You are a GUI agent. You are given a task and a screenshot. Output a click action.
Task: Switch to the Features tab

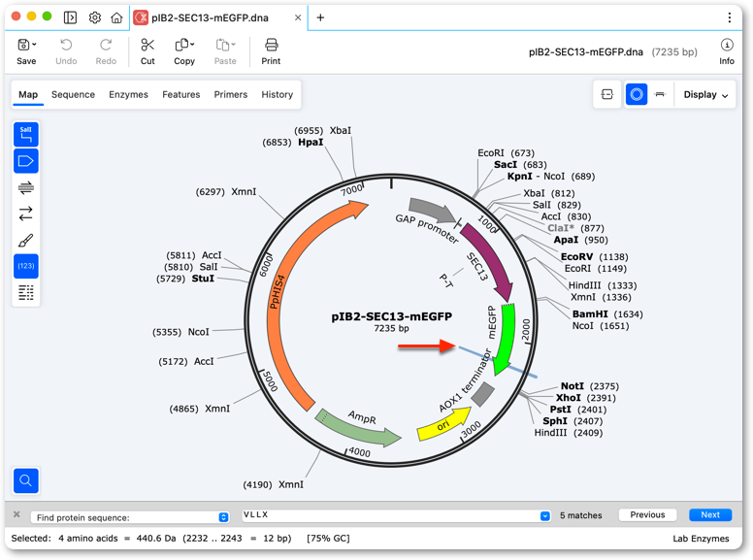[x=181, y=94]
